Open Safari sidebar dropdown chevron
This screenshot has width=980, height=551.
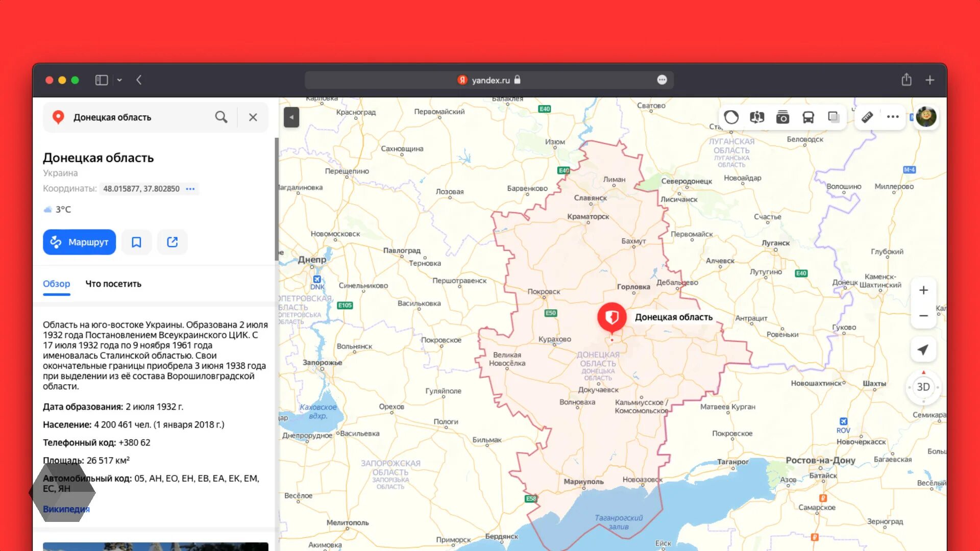tap(119, 80)
